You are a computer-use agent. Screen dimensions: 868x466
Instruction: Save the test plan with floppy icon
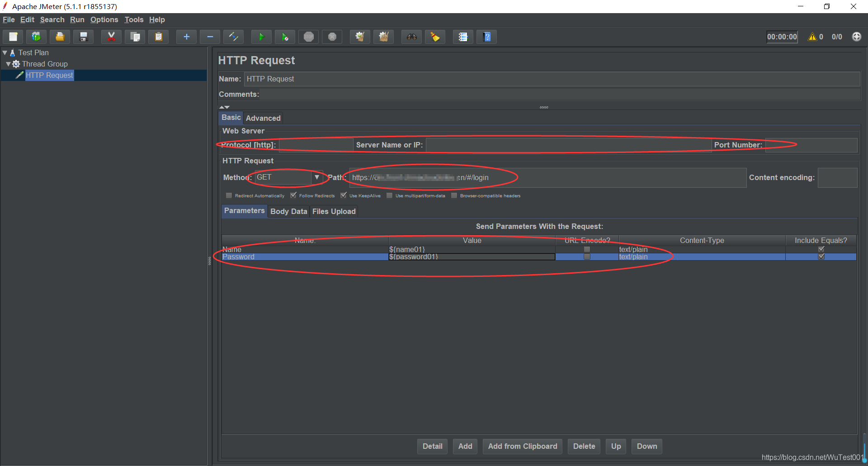(83, 37)
